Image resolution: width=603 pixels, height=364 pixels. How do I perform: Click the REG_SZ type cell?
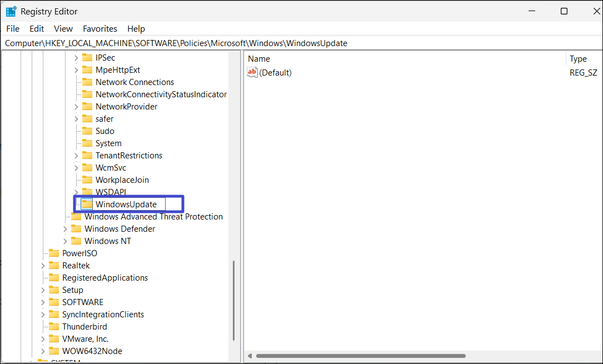[584, 72]
